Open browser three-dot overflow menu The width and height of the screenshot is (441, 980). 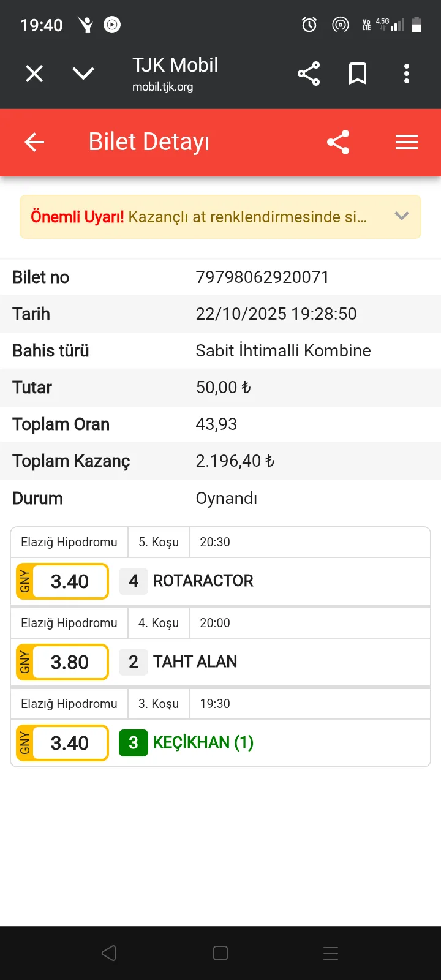tap(407, 74)
